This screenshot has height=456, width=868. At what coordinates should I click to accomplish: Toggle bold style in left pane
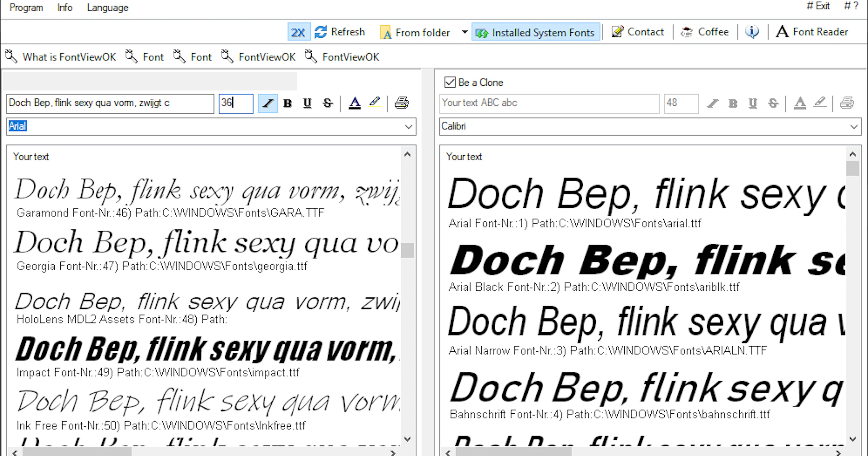tap(288, 104)
